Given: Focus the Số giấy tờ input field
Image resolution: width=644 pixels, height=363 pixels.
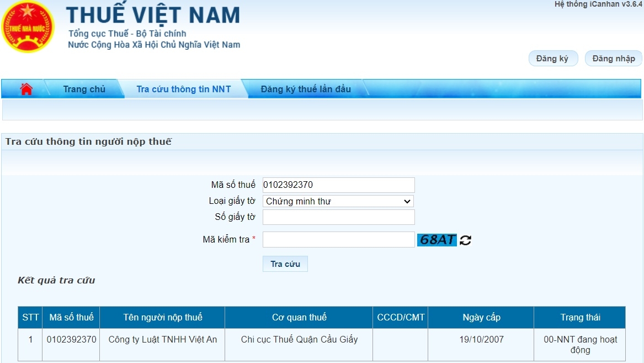Looking at the screenshot, I should tap(338, 217).
